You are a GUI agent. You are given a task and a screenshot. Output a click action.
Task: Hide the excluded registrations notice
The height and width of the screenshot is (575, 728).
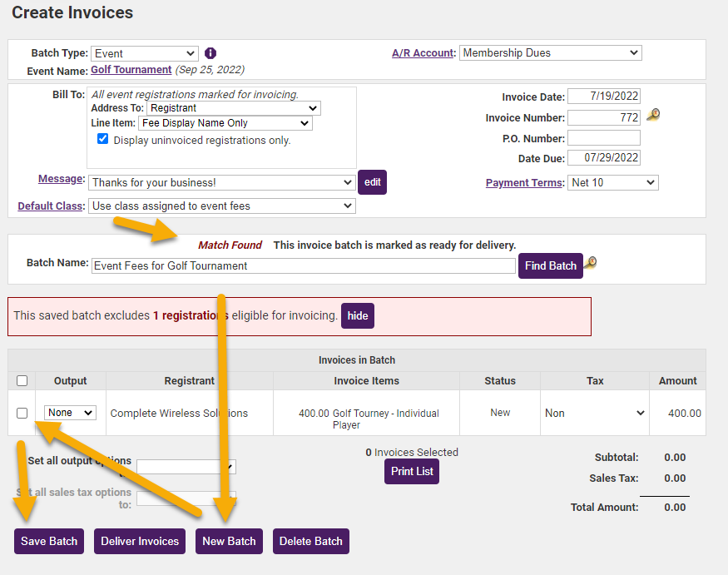click(358, 316)
